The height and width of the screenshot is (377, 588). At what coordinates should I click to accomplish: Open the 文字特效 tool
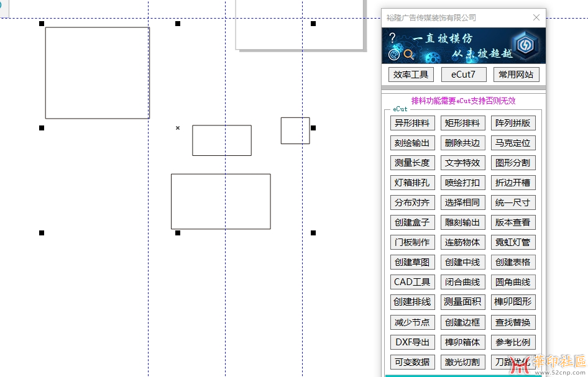point(462,163)
